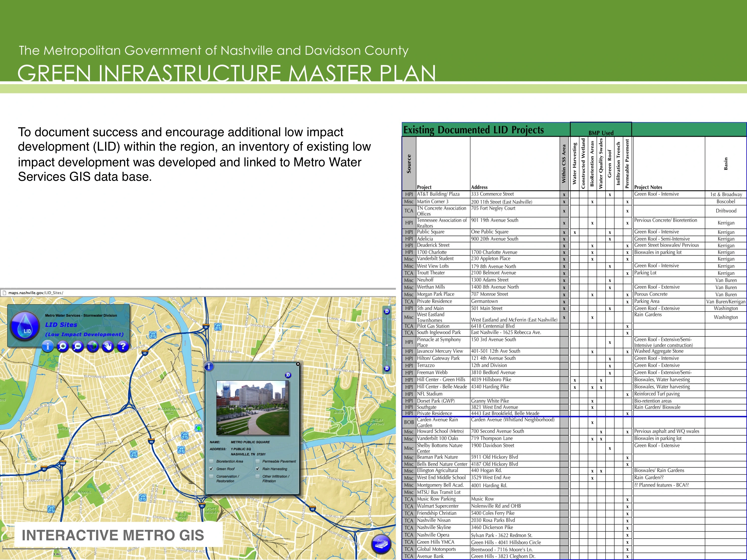Select the green highlighted site marker on map
The width and height of the screenshot is (747, 560).
click(199, 428)
